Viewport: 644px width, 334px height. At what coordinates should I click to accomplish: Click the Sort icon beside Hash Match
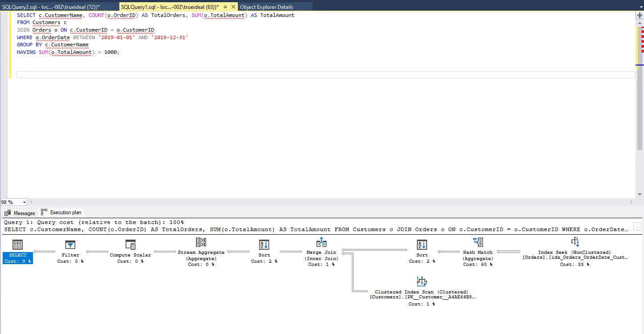point(422,245)
